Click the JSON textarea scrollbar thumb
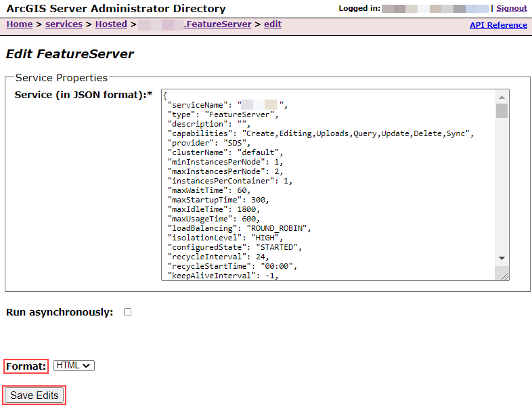Image resolution: width=532 pixels, height=409 pixels. (x=502, y=110)
